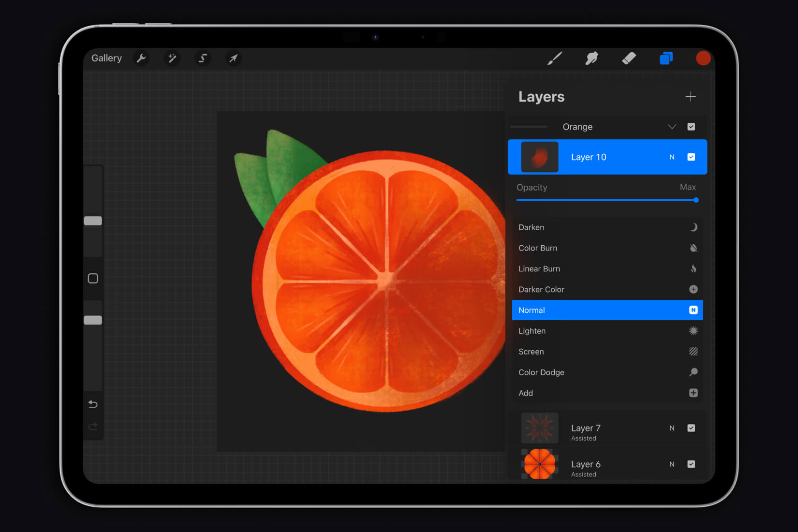Image resolution: width=798 pixels, height=532 pixels.
Task: Choose the Color Dodge blend mode
Action: pyautogui.click(x=607, y=372)
